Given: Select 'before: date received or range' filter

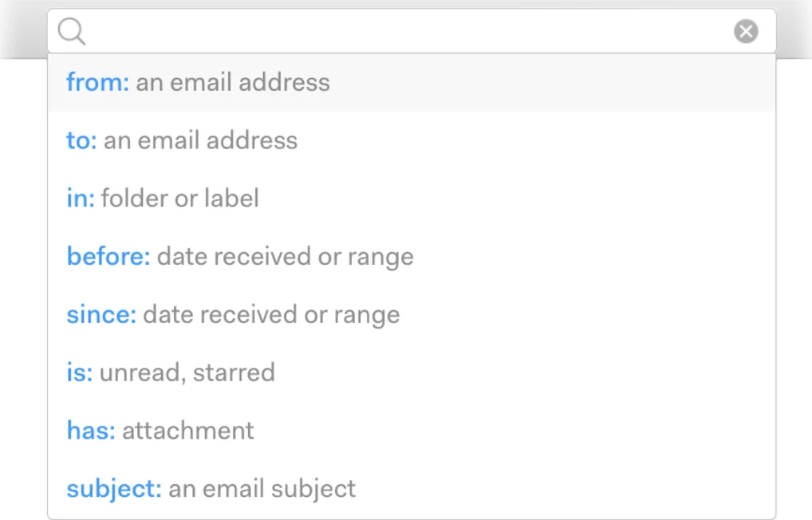Looking at the screenshot, I should 412,256.
